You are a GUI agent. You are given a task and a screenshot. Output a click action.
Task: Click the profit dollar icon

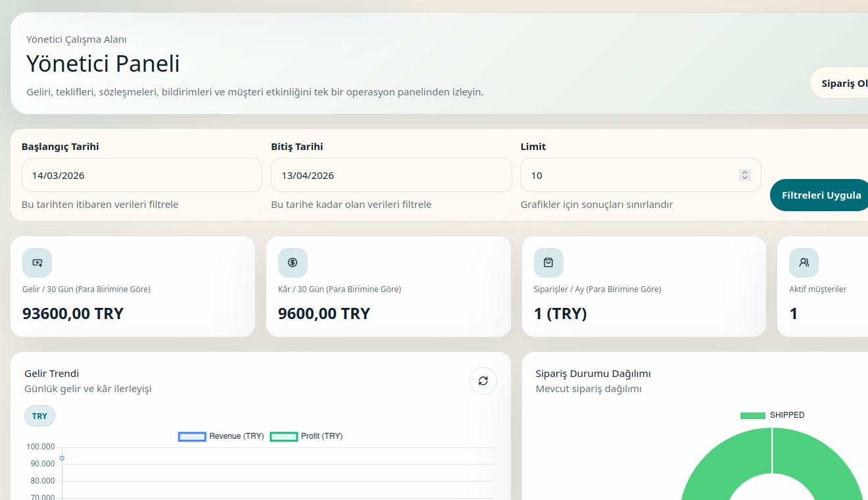pos(293,262)
